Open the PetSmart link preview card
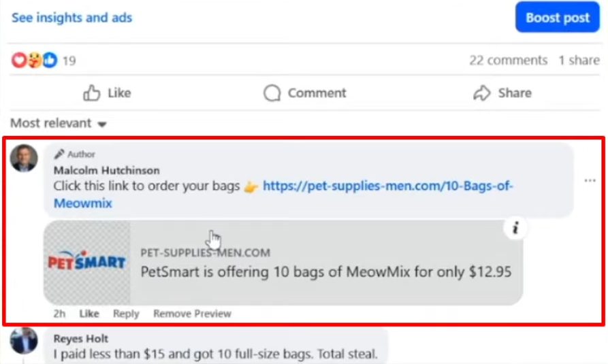Image resolution: width=608 pixels, height=364 pixels. [325, 263]
